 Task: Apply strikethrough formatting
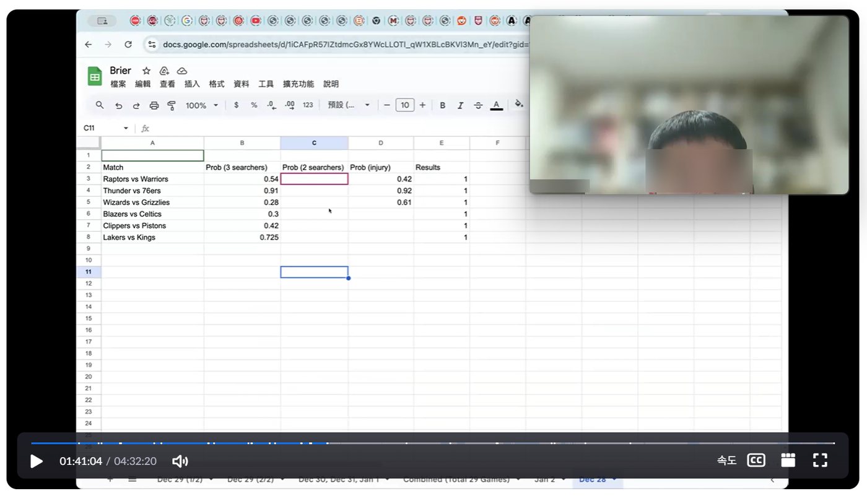478,105
